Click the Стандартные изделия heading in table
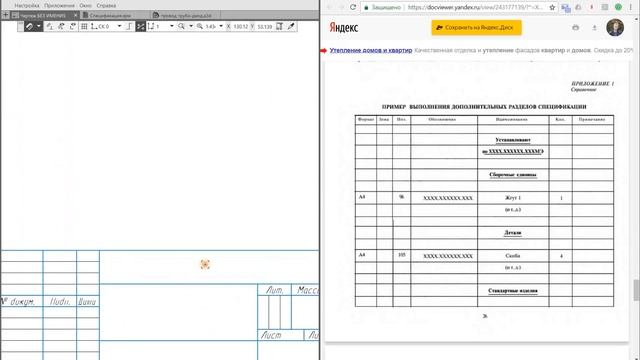Viewport: 640px width, 360px height. coord(513,291)
